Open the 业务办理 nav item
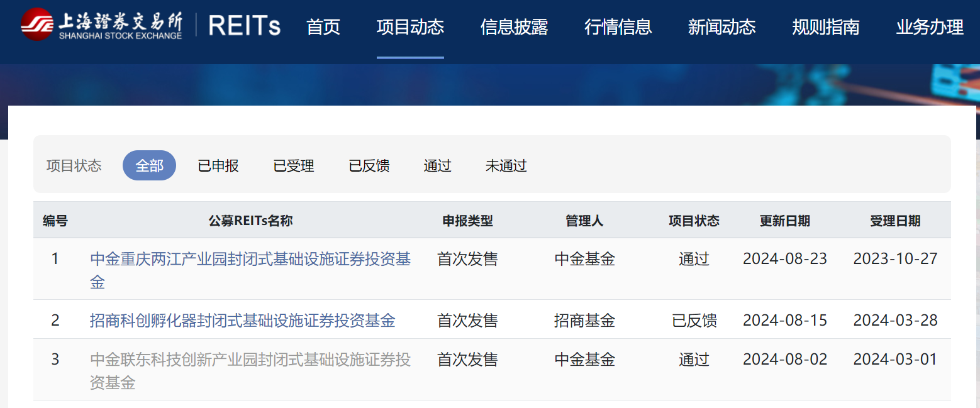Viewport: 980px width, 408px height. click(930, 27)
